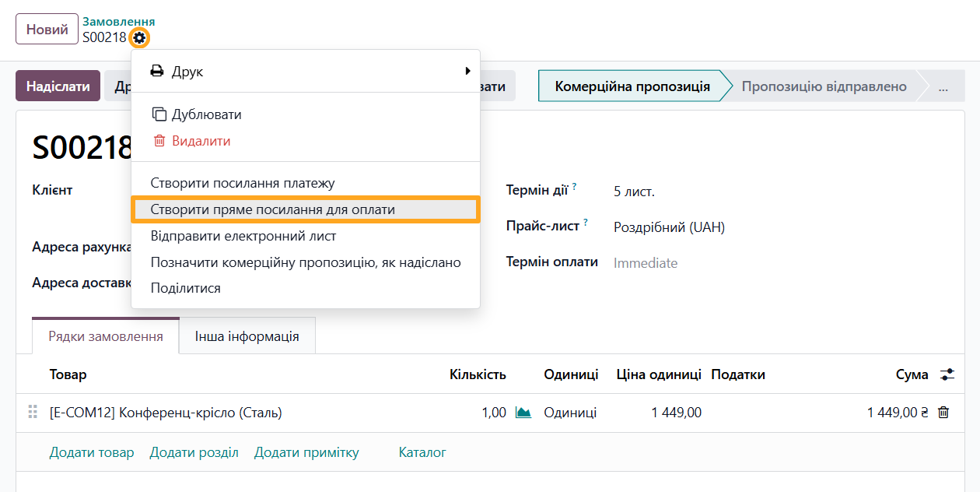Choose Створити пряме посилання для оплати

[x=306, y=209]
